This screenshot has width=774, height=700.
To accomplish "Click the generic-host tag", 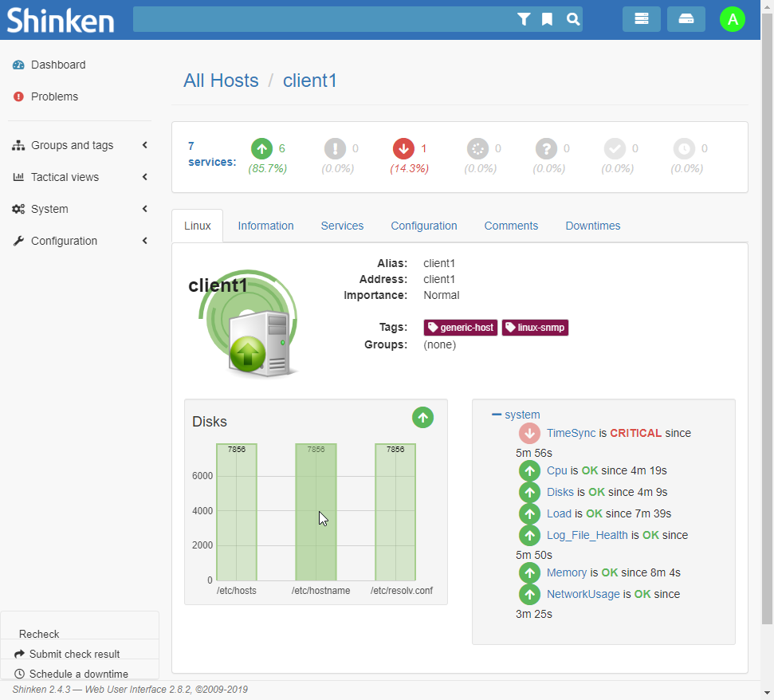I will click(x=461, y=328).
